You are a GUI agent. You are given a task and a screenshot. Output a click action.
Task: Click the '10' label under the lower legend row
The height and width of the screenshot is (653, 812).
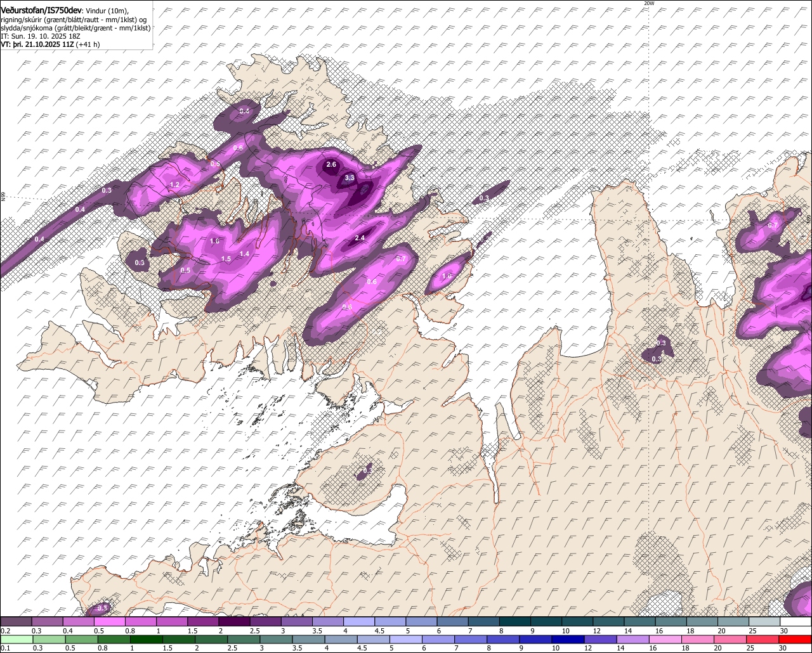[x=556, y=648]
